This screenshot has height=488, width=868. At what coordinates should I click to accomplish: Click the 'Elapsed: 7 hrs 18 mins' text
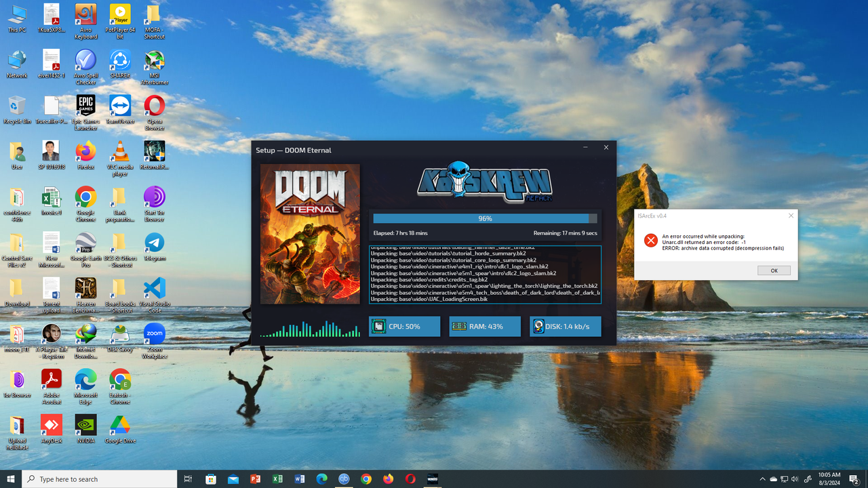(x=401, y=233)
